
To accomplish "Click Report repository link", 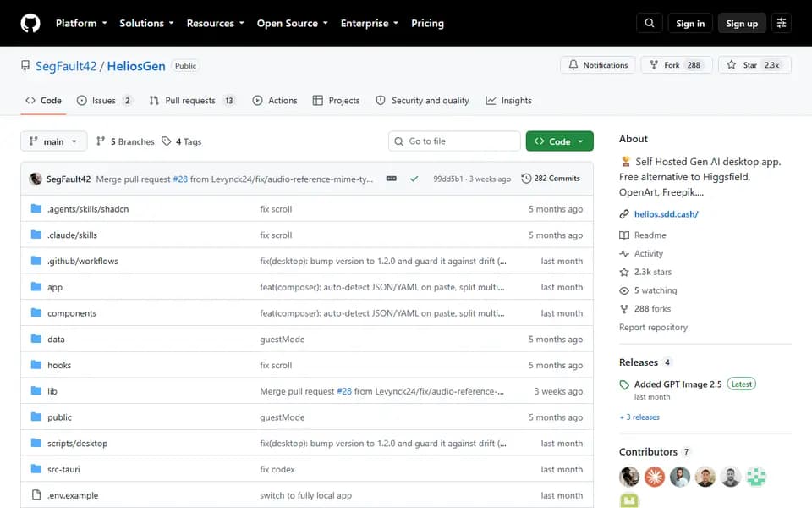I will pyautogui.click(x=654, y=327).
